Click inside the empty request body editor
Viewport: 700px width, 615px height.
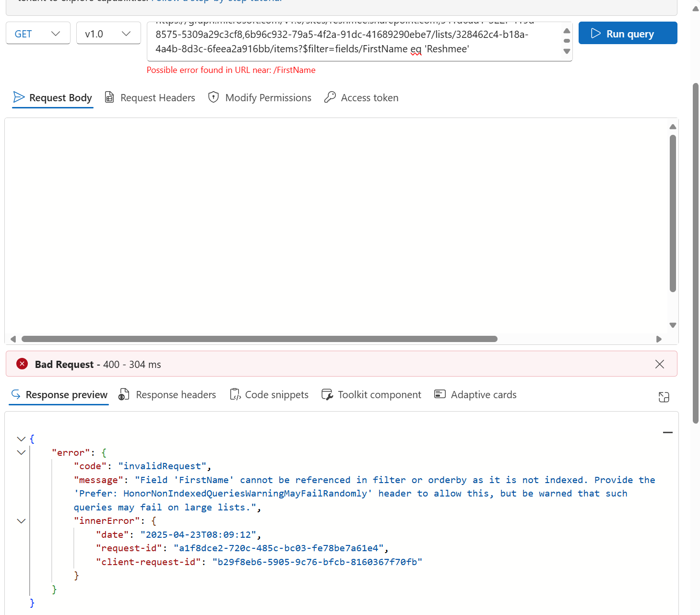click(336, 225)
